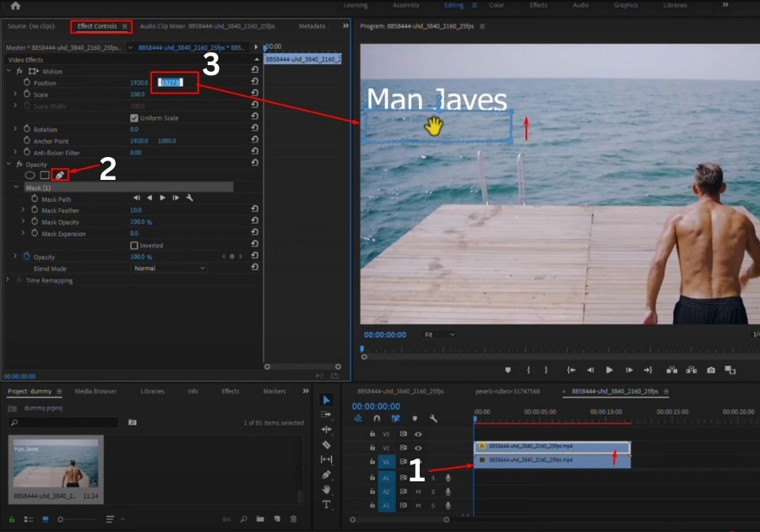Open the Media Browser tab
The height and width of the screenshot is (532, 760).
[x=95, y=391]
